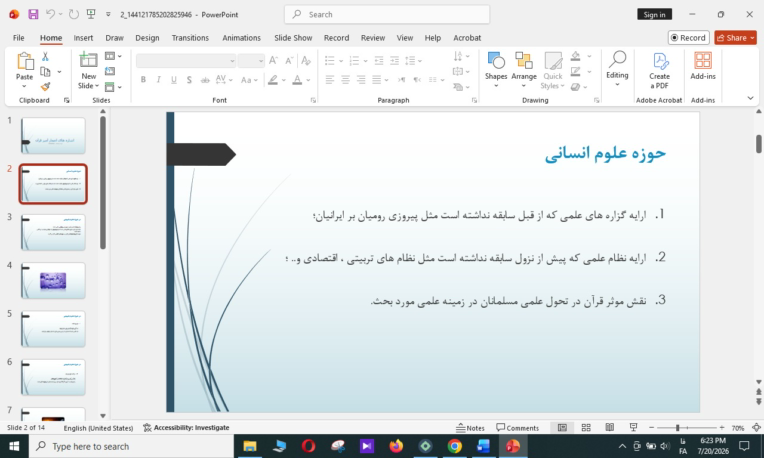
Task: Click the Create a PDF Acrobat icon
Action: click(660, 61)
